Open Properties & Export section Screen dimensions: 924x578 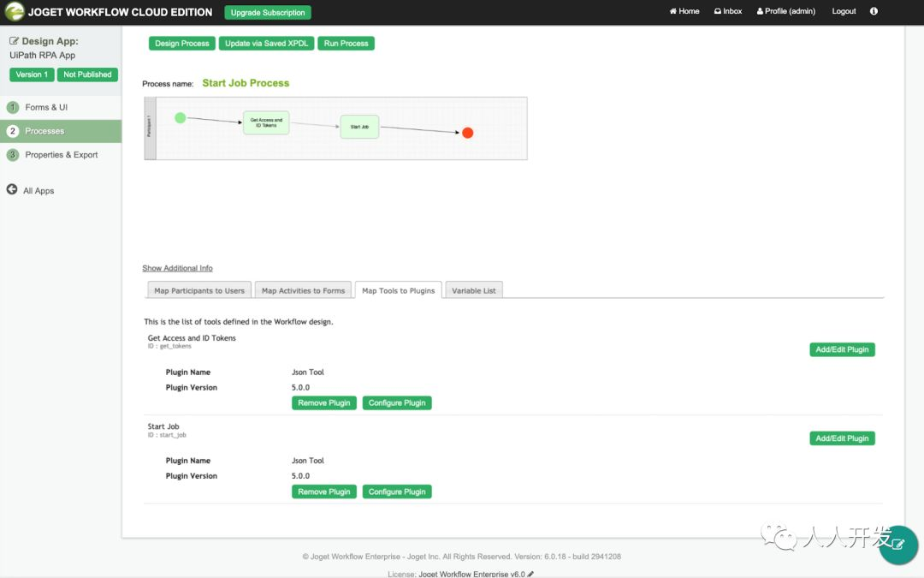pyautogui.click(x=62, y=154)
